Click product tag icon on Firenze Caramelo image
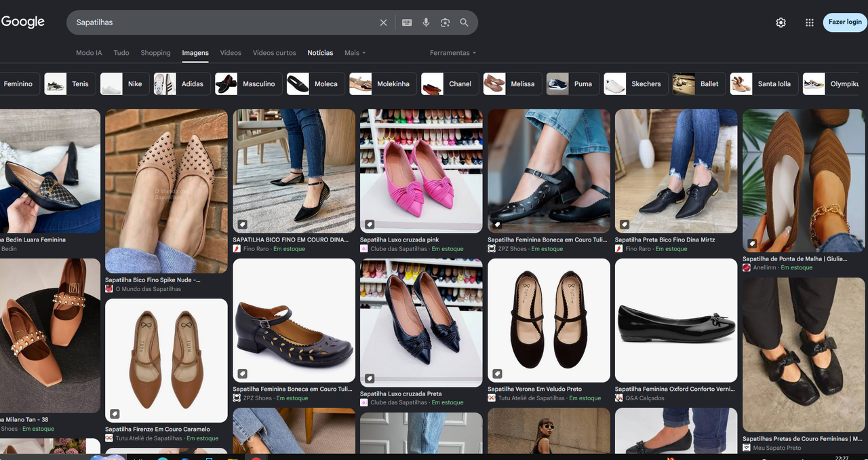The height and width of the screenshot is (460, 868). coord(115,414)
